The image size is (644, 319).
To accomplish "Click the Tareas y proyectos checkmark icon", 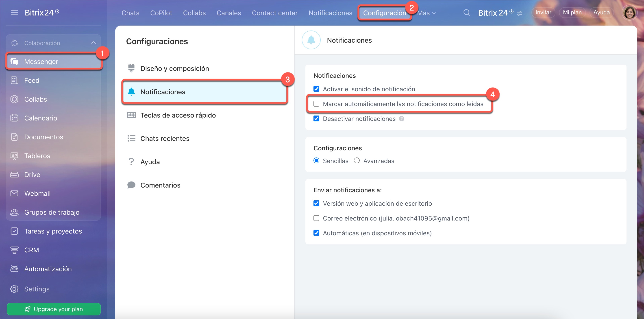I will (x=14, y=231).
